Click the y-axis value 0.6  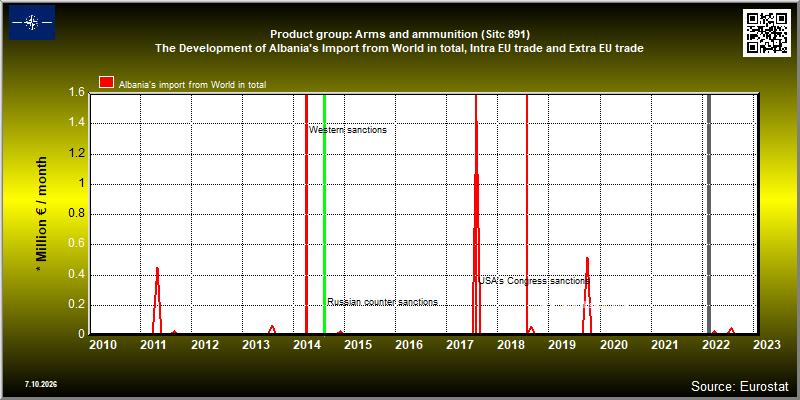coord(77,244)
